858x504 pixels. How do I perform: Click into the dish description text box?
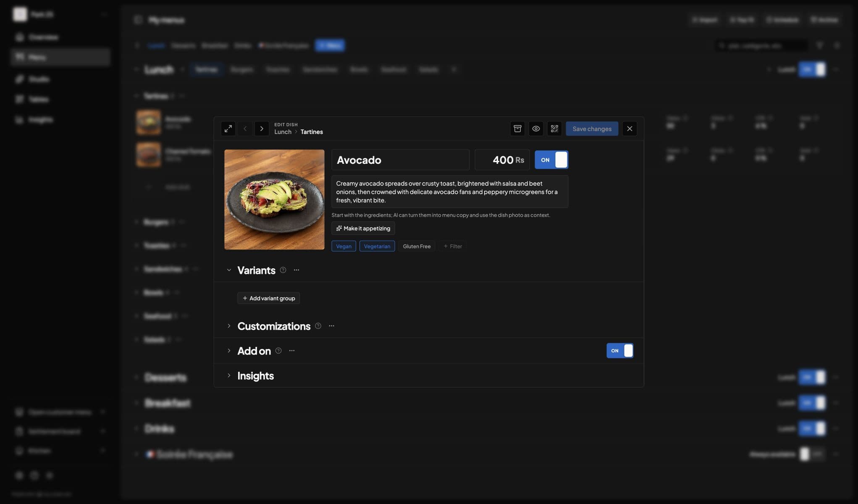click(x=450, y=192)
